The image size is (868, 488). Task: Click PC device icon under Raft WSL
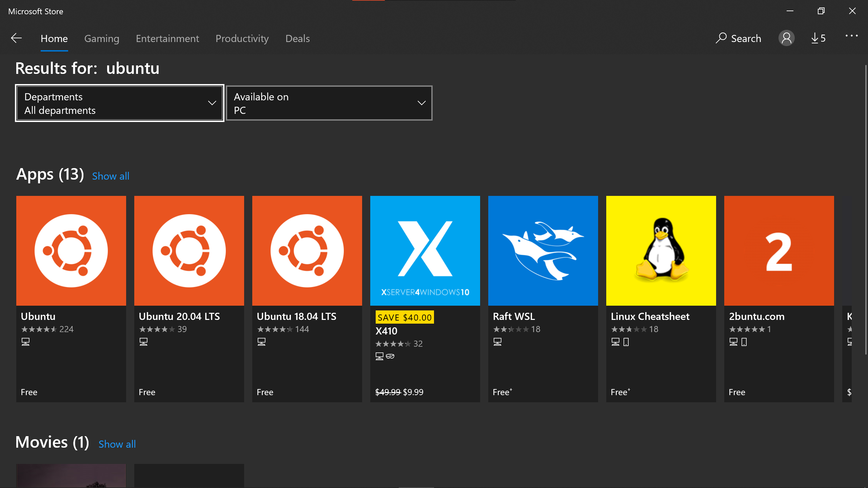(497, 342)
